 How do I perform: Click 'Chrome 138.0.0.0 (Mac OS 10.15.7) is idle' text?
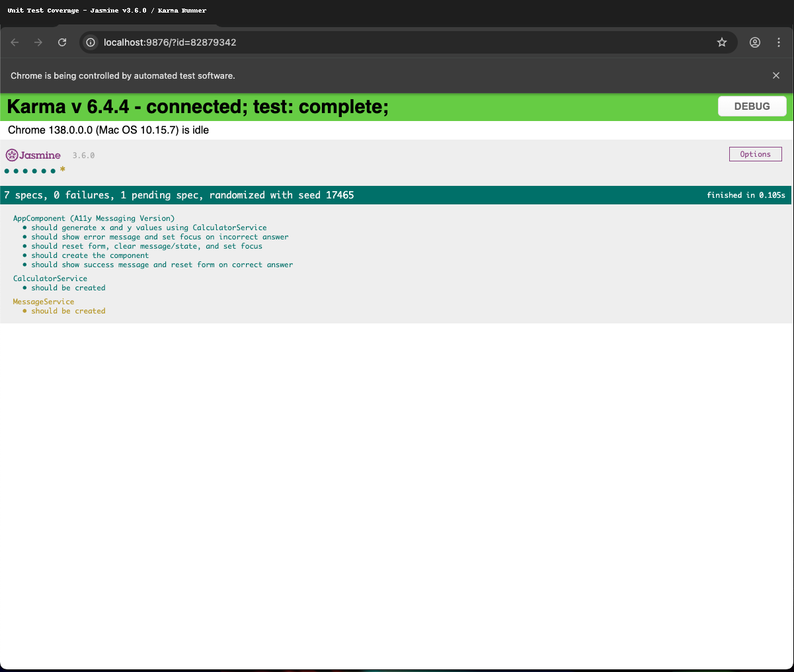click(x=108, y=130)
